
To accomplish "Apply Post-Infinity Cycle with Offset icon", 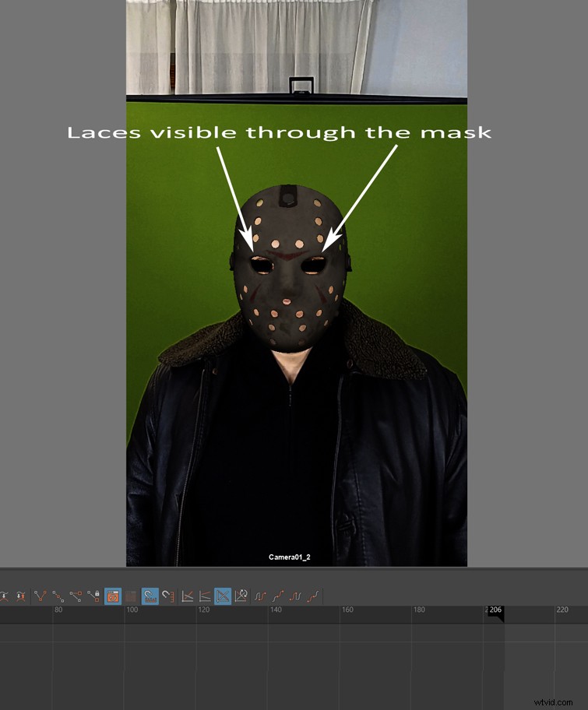I will (314, 597).
